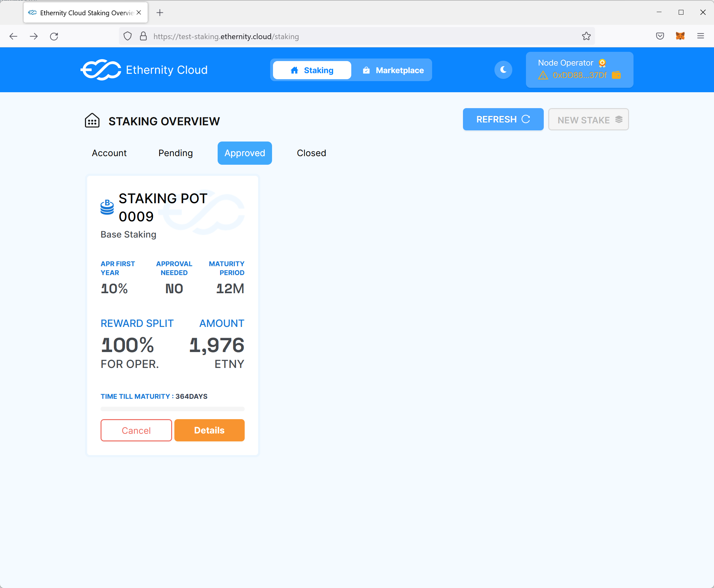Image resolution: width=714 pixels, height=588 pixels.
Task: Open MetaMask fox extension icon
Action: pos(680,36)
